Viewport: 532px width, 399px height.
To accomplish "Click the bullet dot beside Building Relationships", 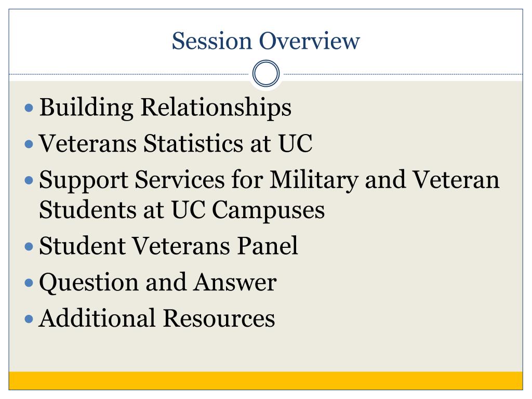I will click(29, 108).
